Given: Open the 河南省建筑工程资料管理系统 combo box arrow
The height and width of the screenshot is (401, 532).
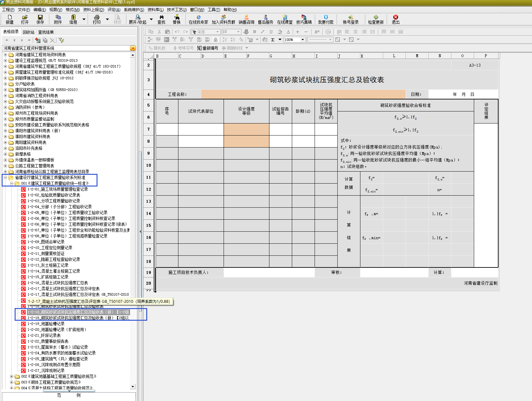Looking at the screenshot, I should tap(133, 48).
